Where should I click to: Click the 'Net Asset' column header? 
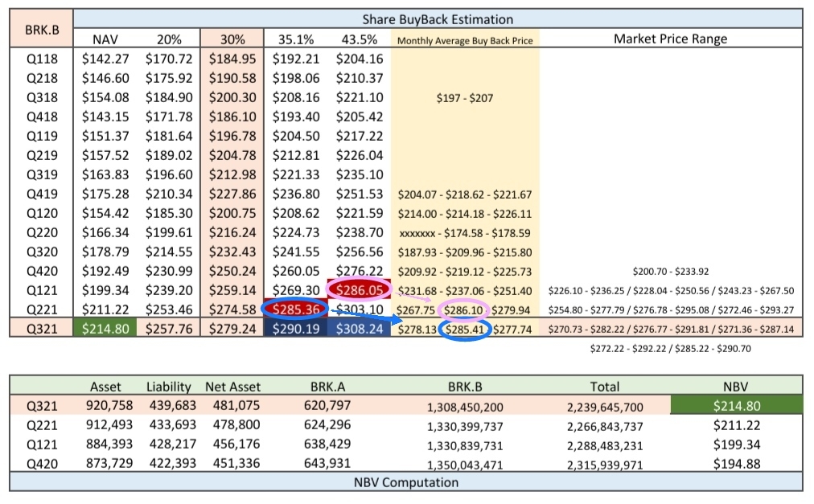(x=232, y=387)
